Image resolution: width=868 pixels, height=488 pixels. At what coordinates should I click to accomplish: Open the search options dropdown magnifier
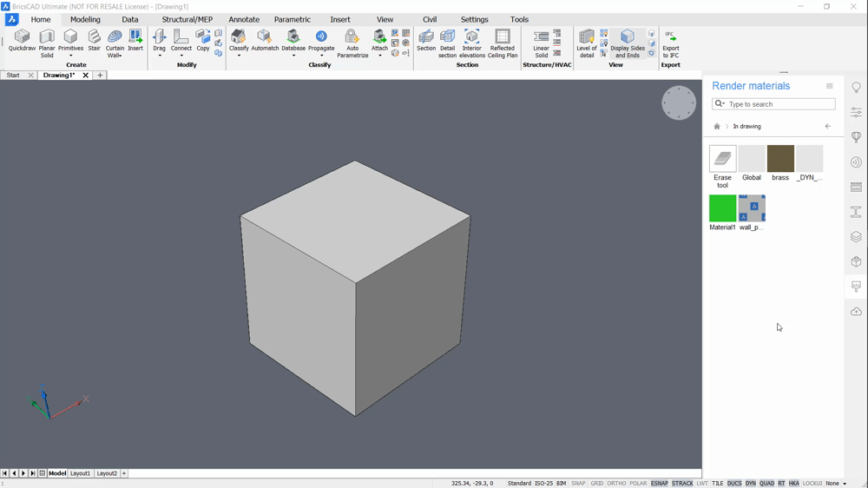[x=719, y=103]
